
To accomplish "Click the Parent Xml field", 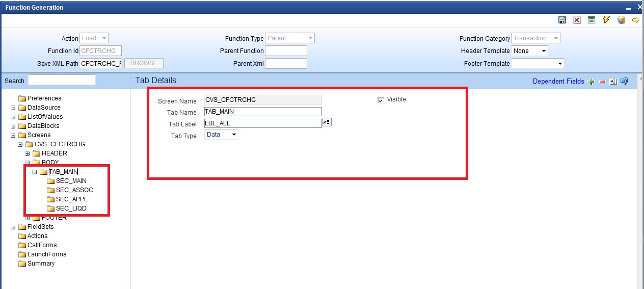I will [x=286, y=64].
